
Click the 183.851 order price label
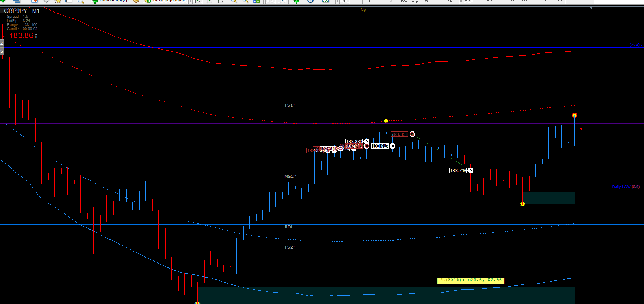coord(399,134)
